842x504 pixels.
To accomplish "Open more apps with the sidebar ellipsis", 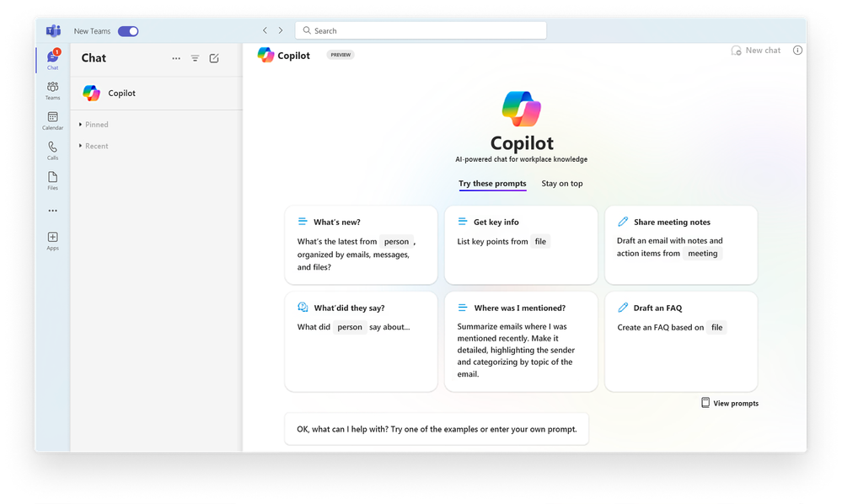I will (51, 210).
